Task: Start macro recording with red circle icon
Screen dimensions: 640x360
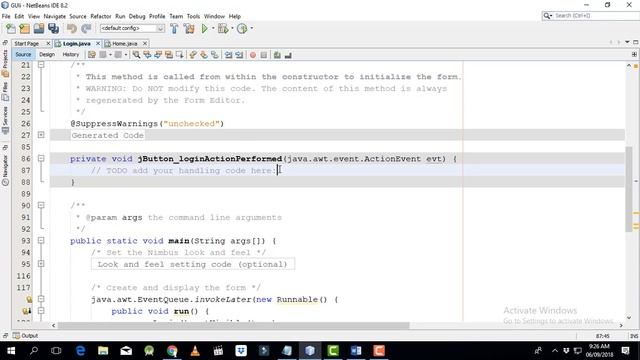Action: coord(253,55)
